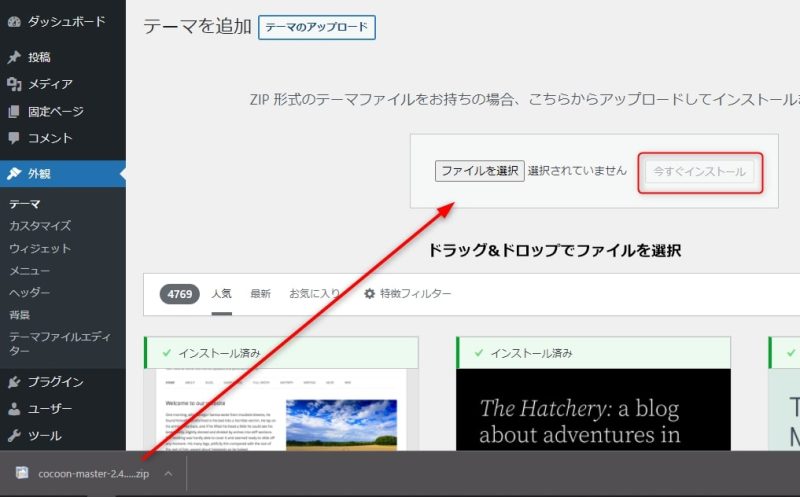Open ウィジェット in the sidebar submenu
Image resolution: width=800 pixels, height=497 pixels.
[40, 248]
